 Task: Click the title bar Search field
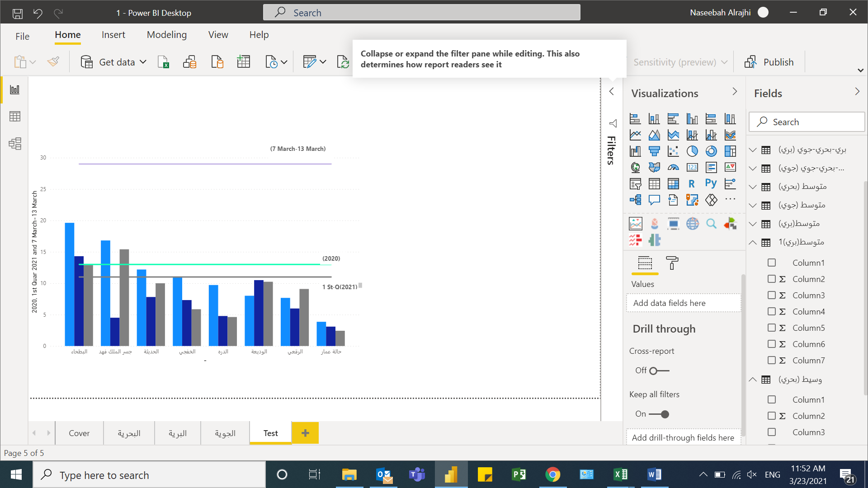coord(422,13)
